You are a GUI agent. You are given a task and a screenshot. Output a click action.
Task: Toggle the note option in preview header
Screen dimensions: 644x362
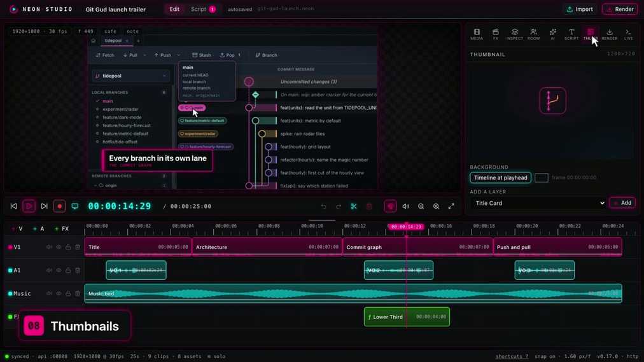click(132, 31)
